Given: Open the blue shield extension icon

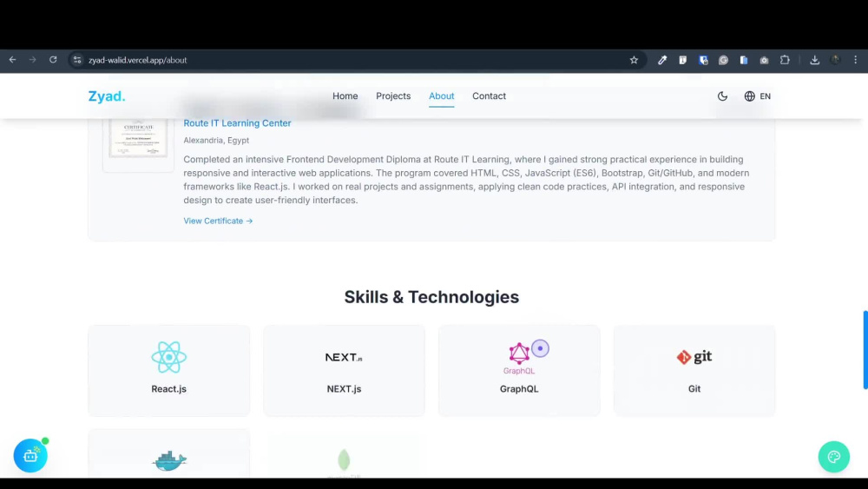Looking at the screenshot, I should (x=703, y=60).
